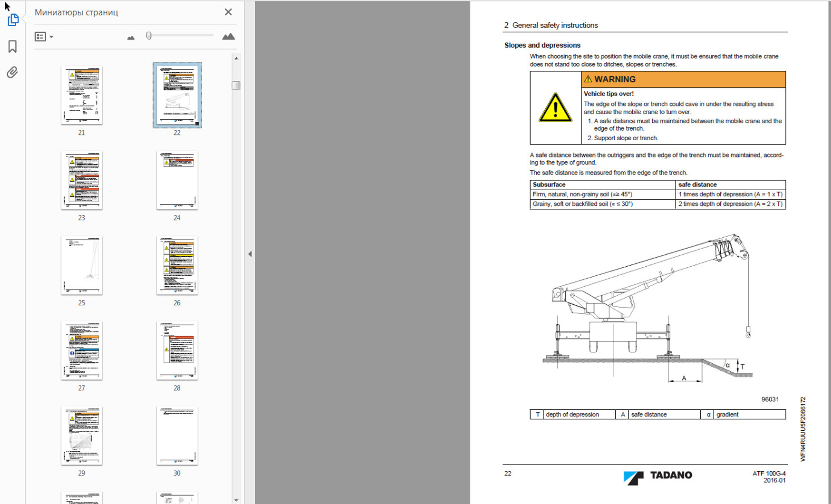Click the thumbnail panel scrollbar handle
This screenshot has height=504, width=831.
point(236,86)
